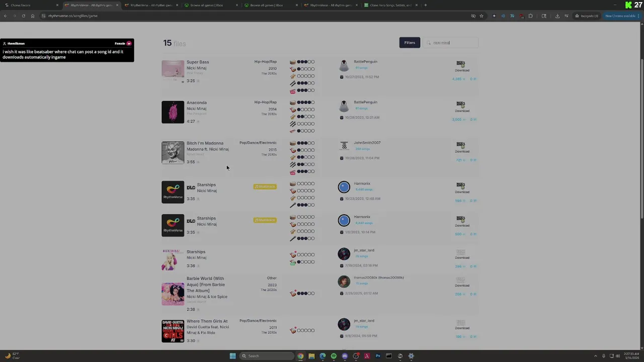Open the Barbie World album thumbnail

(x=173, y=294)
